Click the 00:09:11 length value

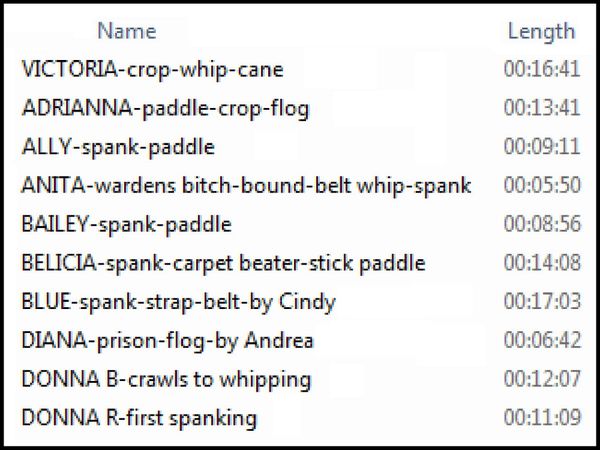(x=542, y=147)
